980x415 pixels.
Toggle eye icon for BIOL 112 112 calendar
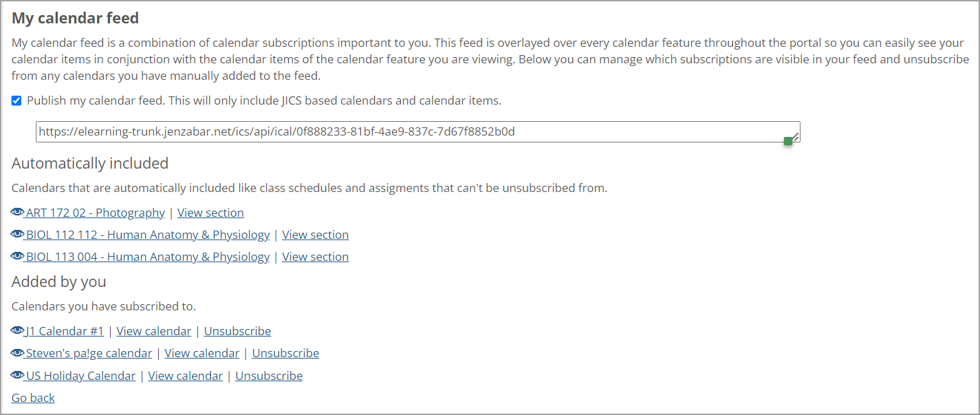(18, 235)
